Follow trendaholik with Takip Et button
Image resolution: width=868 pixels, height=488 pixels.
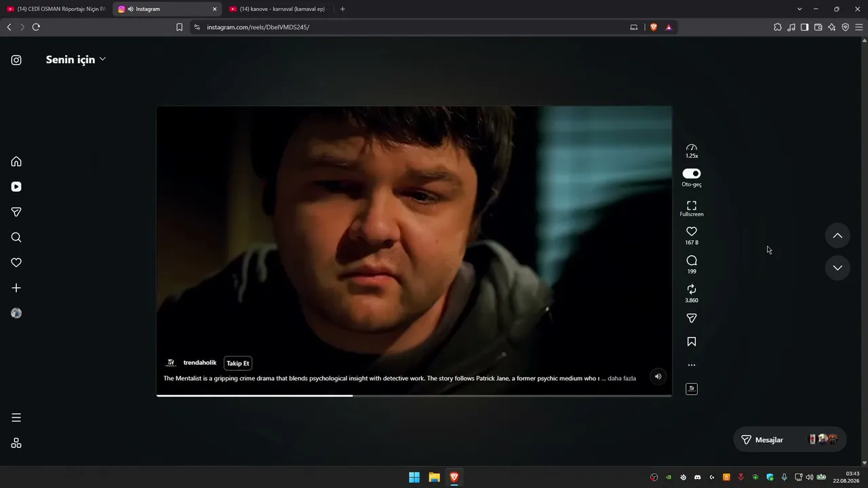coord(238,363)
